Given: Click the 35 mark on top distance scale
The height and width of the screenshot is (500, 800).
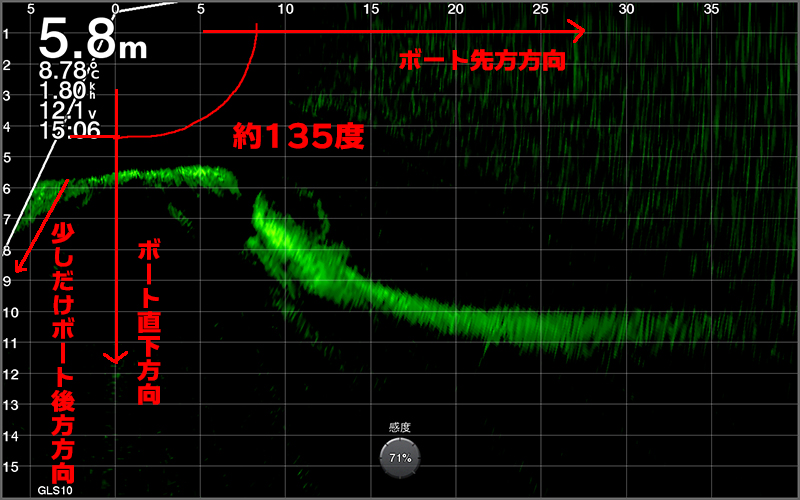Looking at the screenshot, I should pyautogui.click(x=712, y=10).
